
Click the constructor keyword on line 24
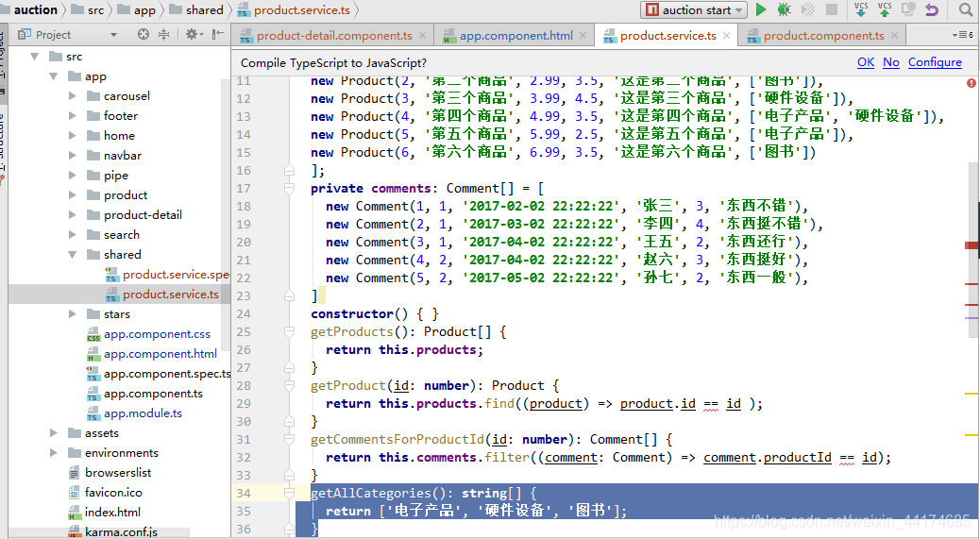[x=352, y=313]
